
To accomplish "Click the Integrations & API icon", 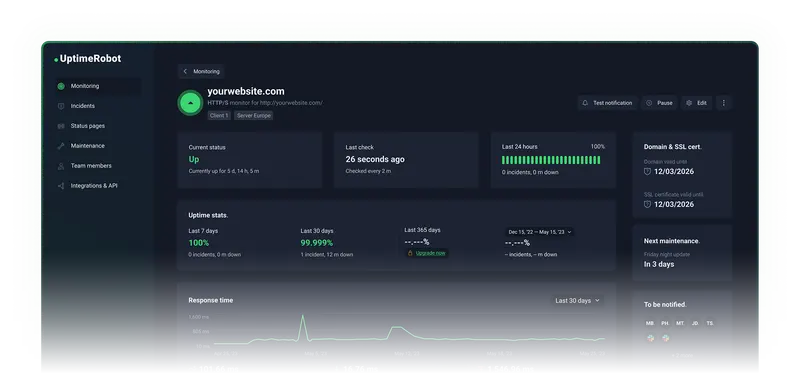I will point(61,186).
